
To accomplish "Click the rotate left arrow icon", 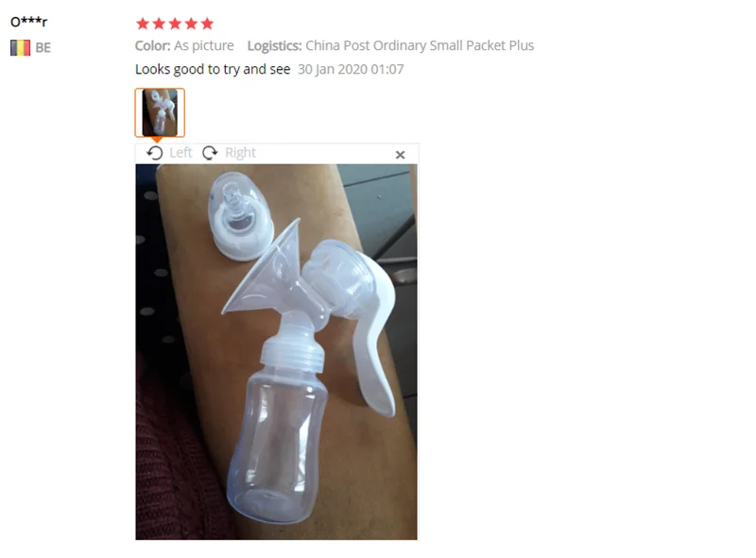I will tap(155, 153).
